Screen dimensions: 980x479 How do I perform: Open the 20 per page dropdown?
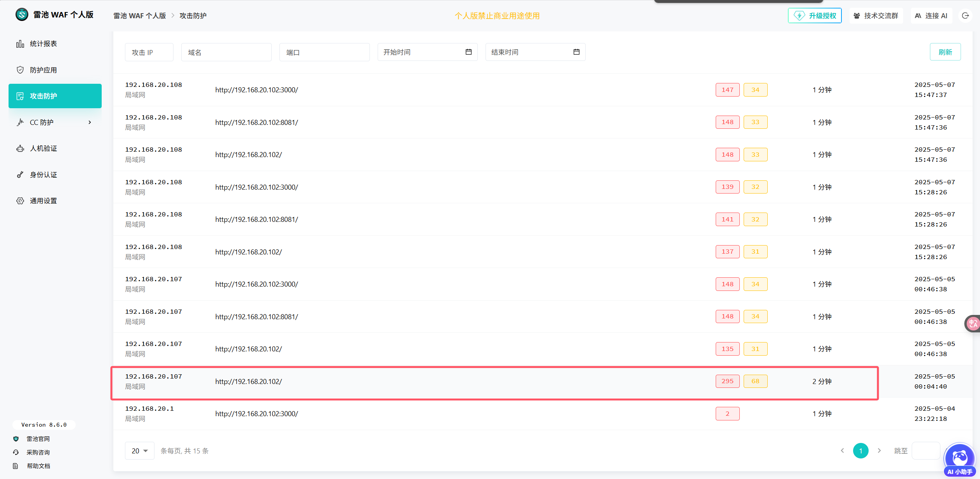pyautogui.click(x=139, y=451)
